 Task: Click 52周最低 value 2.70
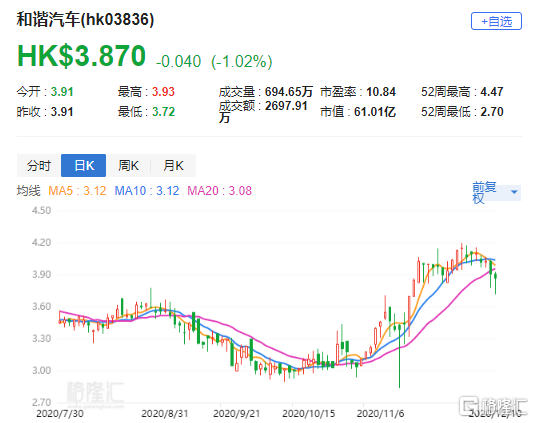492,112
